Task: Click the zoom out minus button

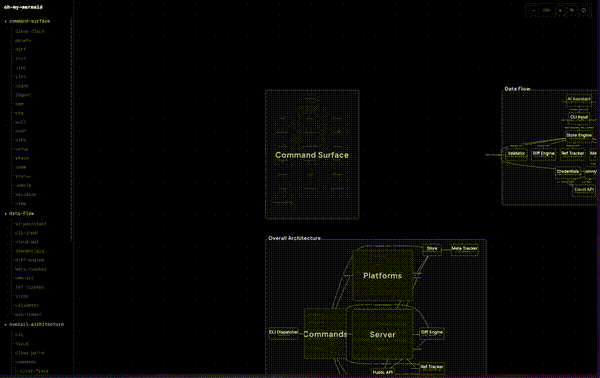Action: 533,10
